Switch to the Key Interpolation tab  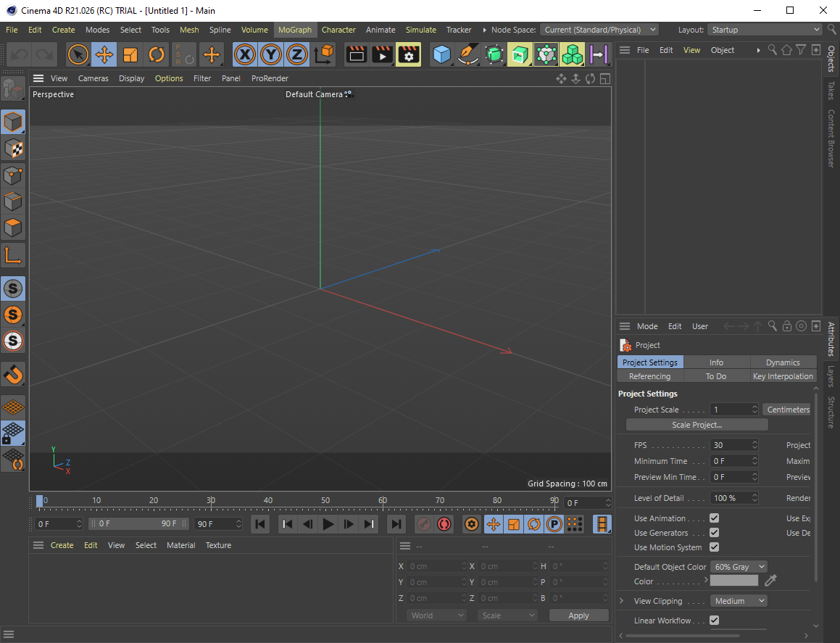[783, 377]
